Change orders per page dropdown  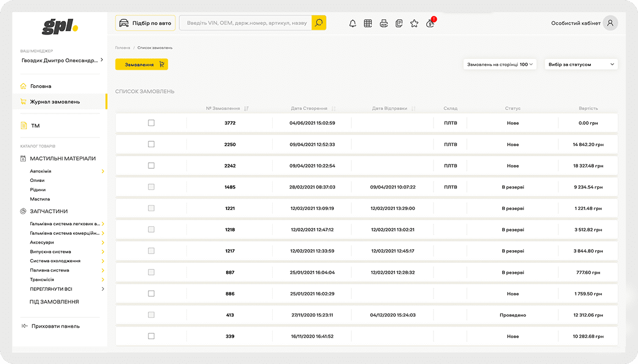499,64
